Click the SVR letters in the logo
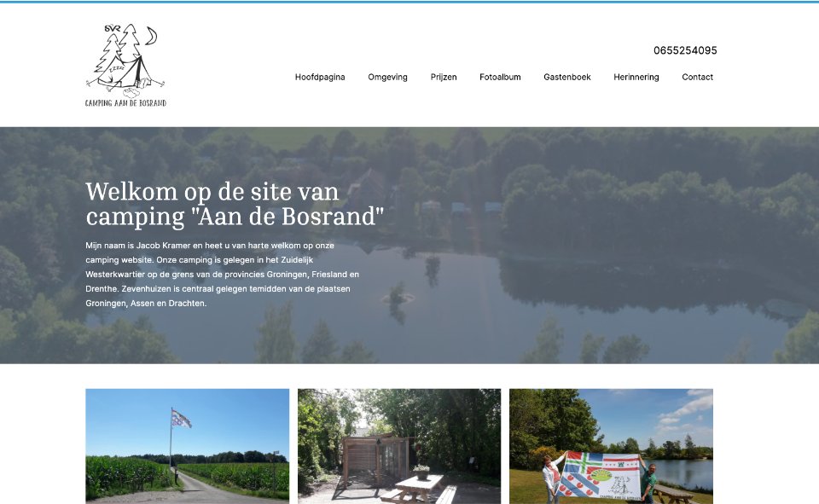Image resolution: width=819 pixels, height=504 pixels. 111,31
